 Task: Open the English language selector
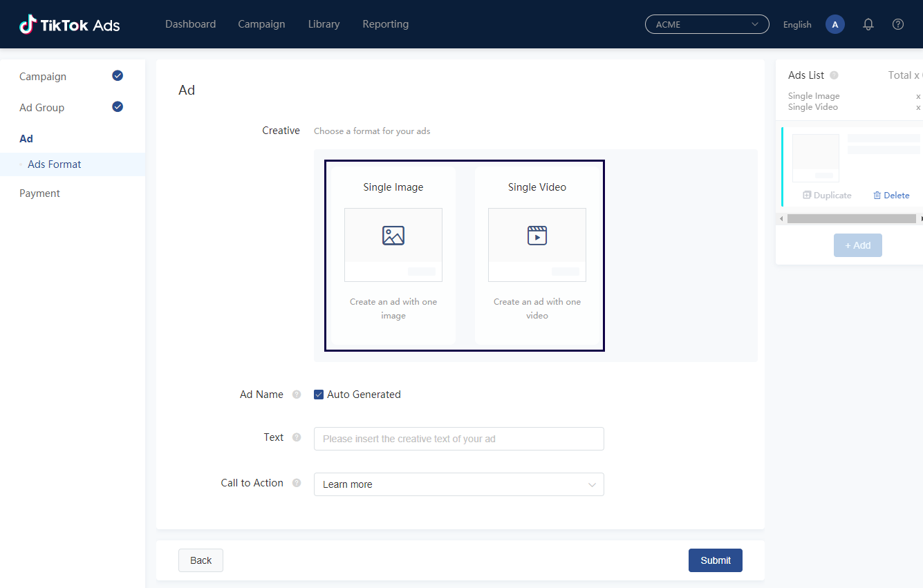pyautogui.click(x=797, y=24)
